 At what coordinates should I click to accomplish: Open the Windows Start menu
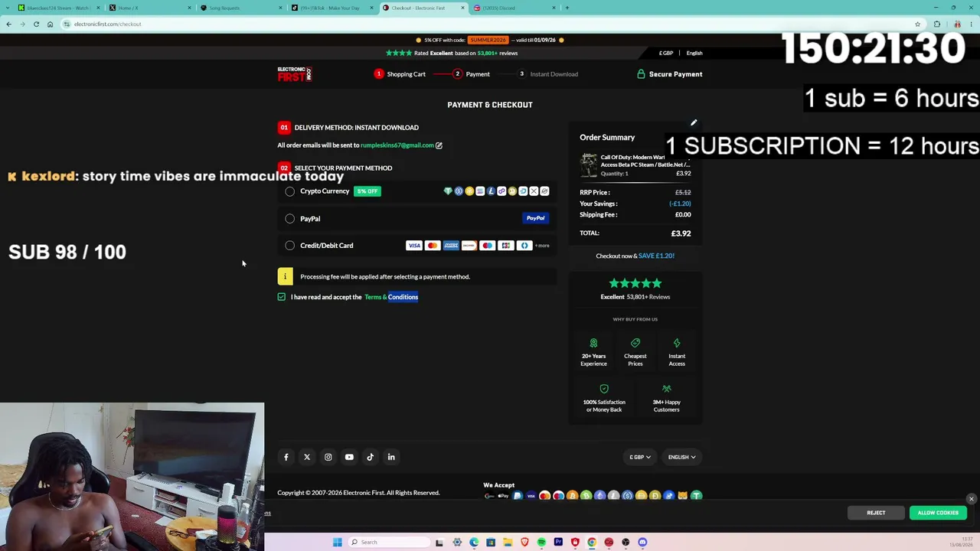337,543
